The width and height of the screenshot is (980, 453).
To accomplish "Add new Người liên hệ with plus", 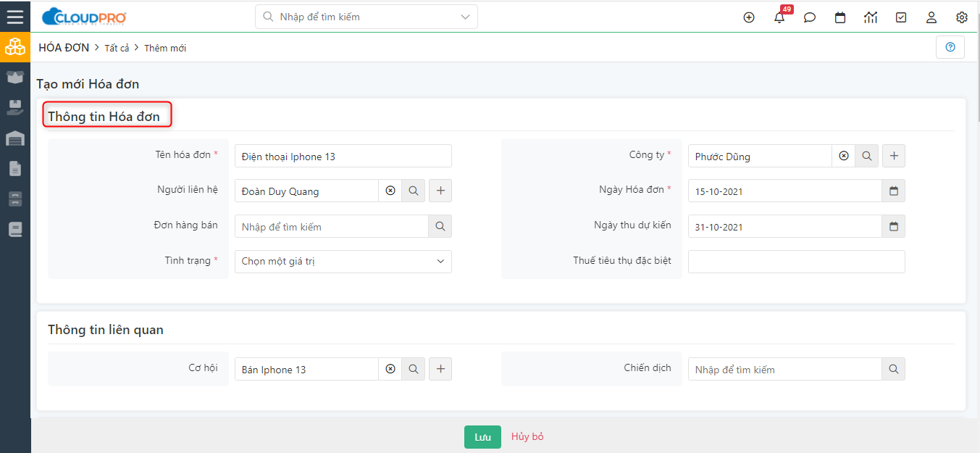I will tap(440, 191).
